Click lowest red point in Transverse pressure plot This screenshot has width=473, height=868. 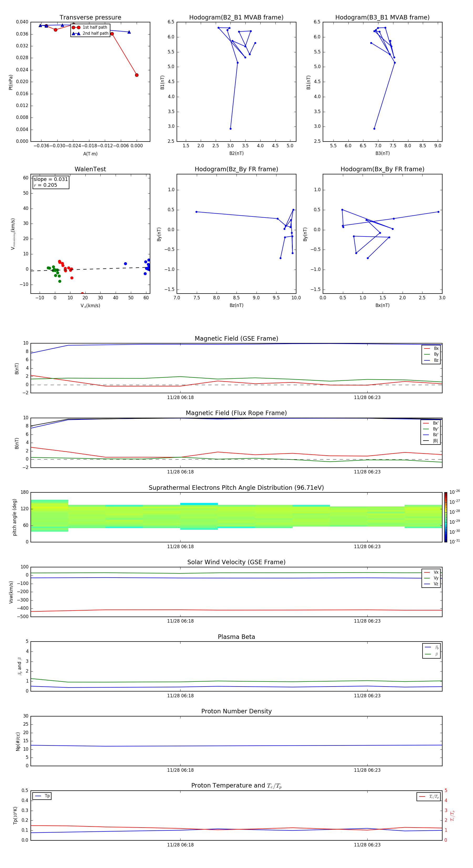pyautogui.click(x=137, y=75)
